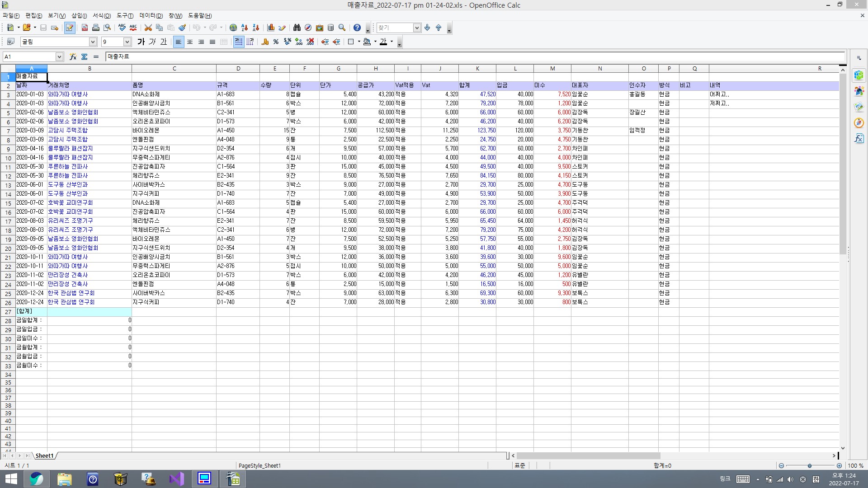Viewport: 868px width, 488px height.
Task: Open the Navigator compass icon
Action: 308,28
